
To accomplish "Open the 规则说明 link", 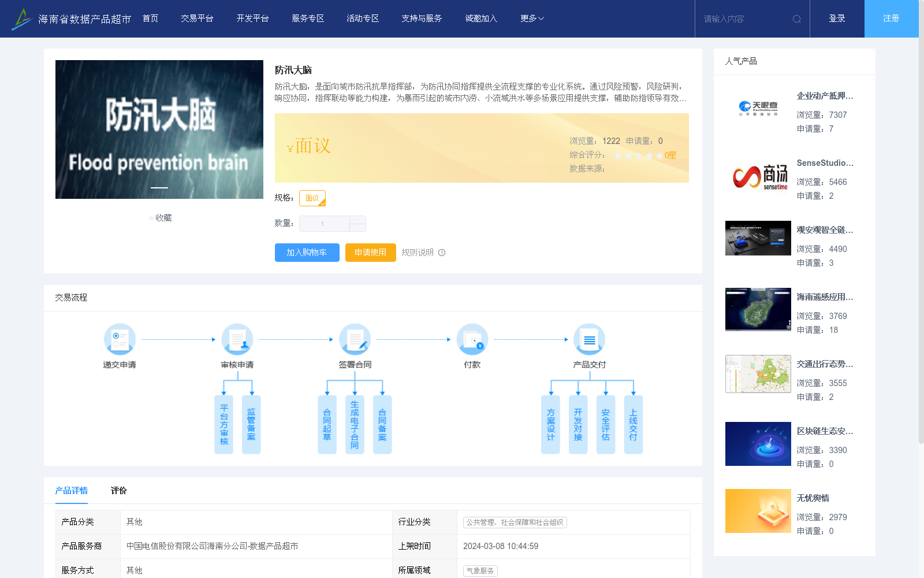I will pos(418,253).
